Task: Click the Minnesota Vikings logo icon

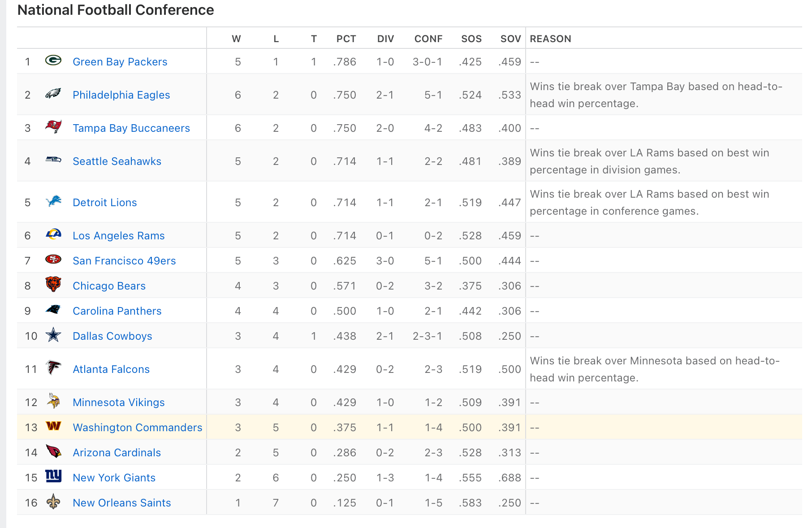Action: pyautogui.click(x=53, y=401)
